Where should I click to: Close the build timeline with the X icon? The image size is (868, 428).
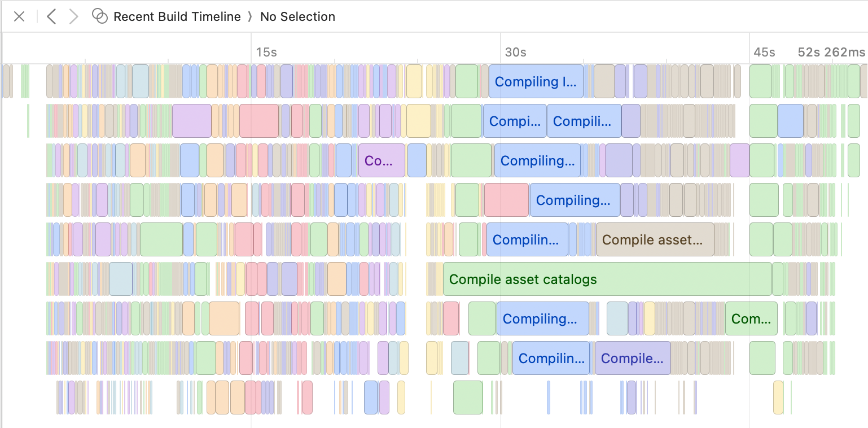coord(19,16)
